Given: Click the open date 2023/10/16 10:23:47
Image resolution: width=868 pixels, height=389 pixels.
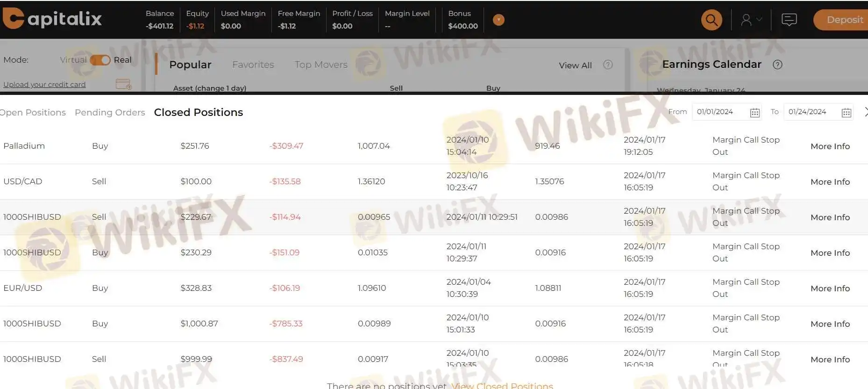Looking at the screenshot, I should [467, 181].
